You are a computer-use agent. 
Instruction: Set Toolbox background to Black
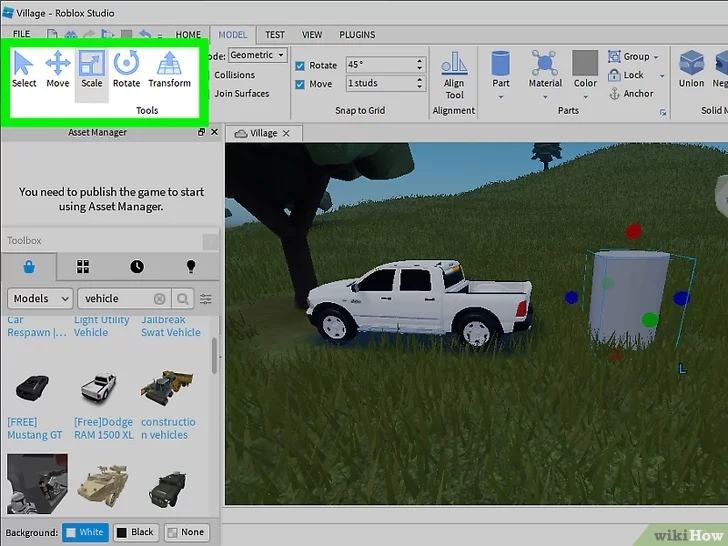[x=136, y=532]
